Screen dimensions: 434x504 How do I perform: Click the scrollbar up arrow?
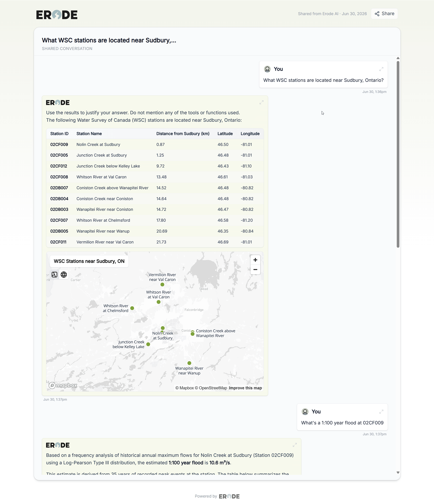point(398,58)
